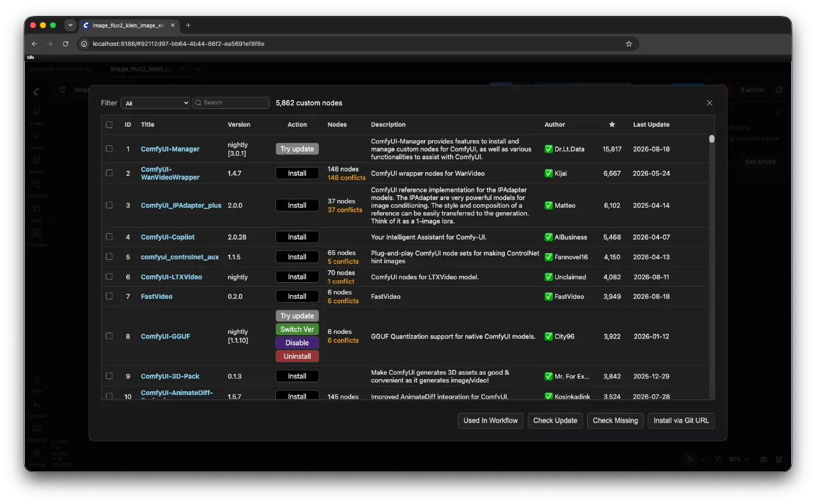816x504 pixels.
Task: Open Settings in ComfyUI sidebar
Action: click(36, 457)
